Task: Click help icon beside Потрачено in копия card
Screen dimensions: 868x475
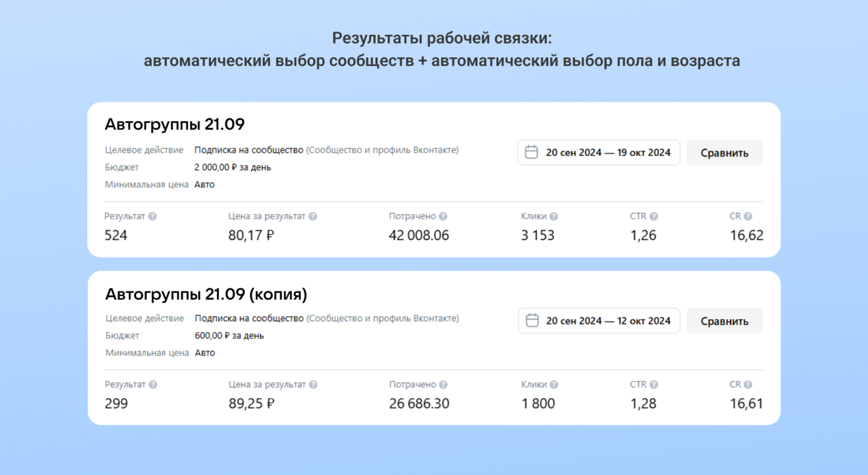Action: 443,385
